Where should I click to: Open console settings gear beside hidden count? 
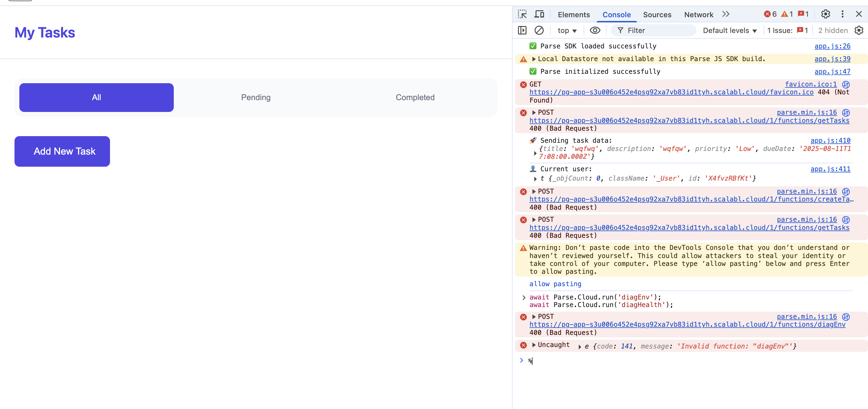[x=859, y=30]
